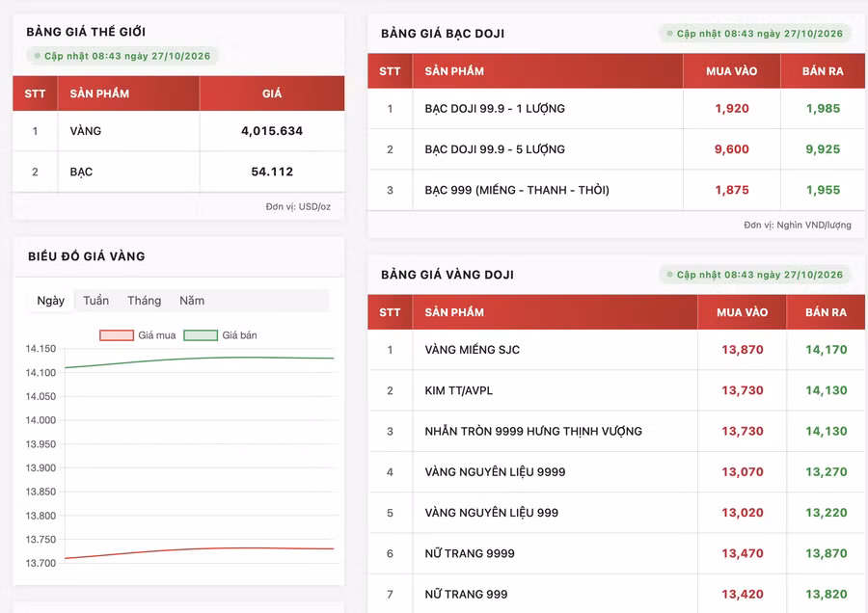Click sell price 9,925 for silver
The height and width of the screenshot is (613, 868).
(x=824, y=149)
